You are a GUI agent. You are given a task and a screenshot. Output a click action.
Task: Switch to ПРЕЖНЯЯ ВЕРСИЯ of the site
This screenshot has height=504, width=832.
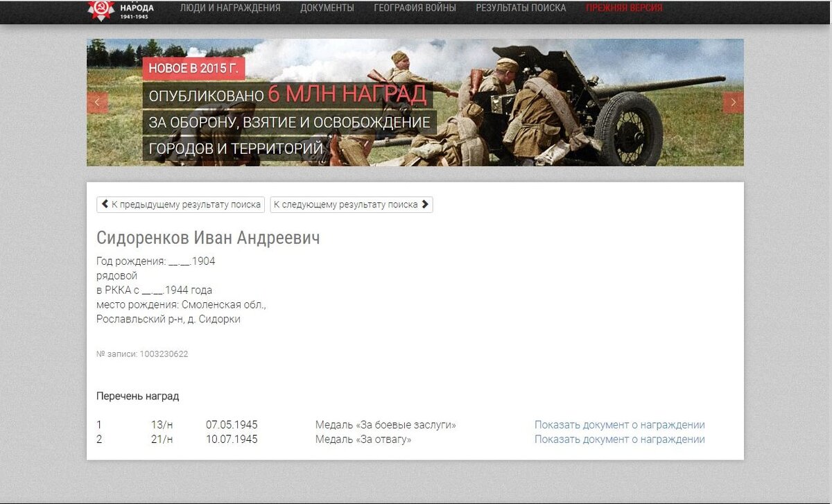[x=624, y=8]
